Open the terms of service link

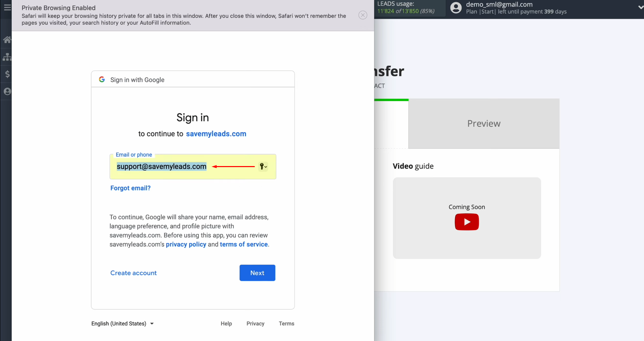(244, 244)
